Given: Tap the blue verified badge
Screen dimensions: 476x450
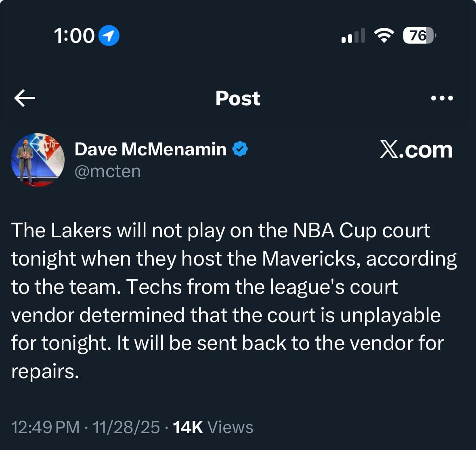Looking at the screenshot, I should coord(240,149).
